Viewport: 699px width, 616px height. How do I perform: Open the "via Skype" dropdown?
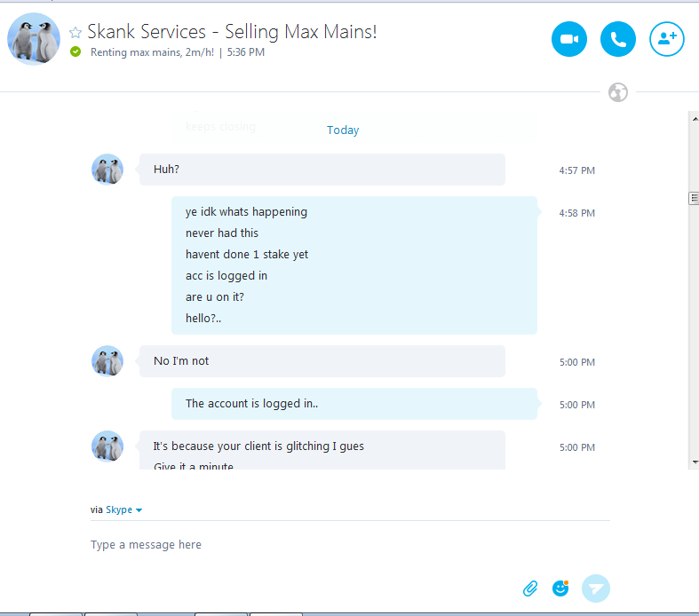tap(123, 510)
